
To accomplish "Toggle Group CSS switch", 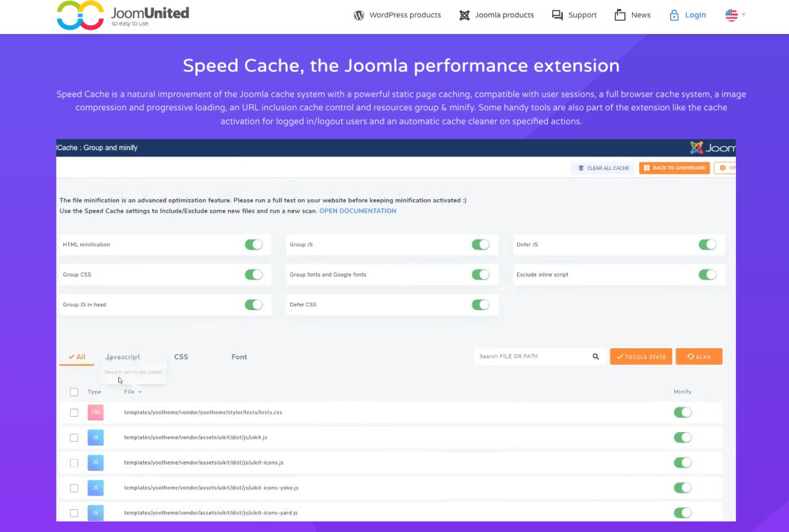I will (x=254, y=274).
